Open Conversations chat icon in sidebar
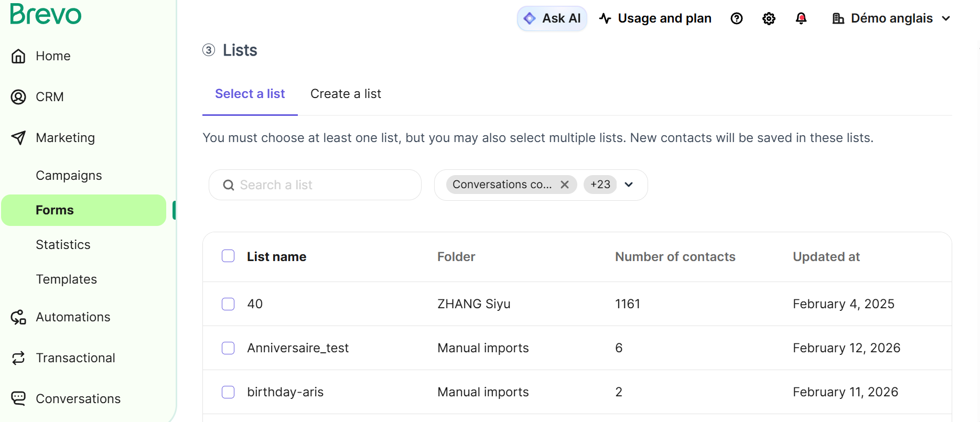Image resolution: width=980 pixels, height=422 pixels. pos(18,399)
